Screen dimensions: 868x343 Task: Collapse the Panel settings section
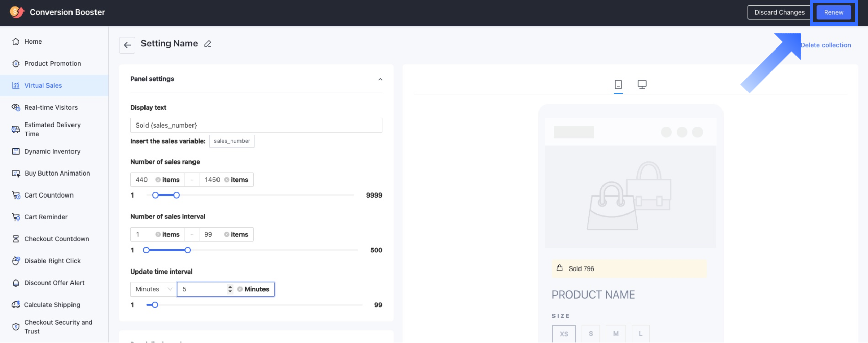pyautogui.click(x=380, y=79)
